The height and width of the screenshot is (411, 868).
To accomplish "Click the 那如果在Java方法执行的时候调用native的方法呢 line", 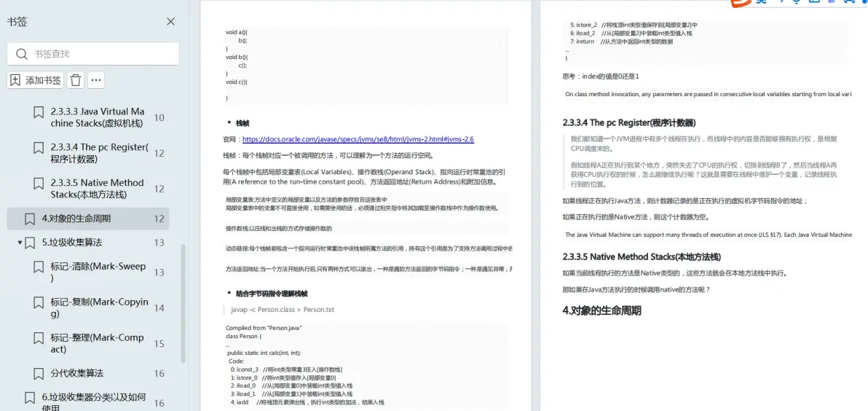I will (x=636, y=289).
